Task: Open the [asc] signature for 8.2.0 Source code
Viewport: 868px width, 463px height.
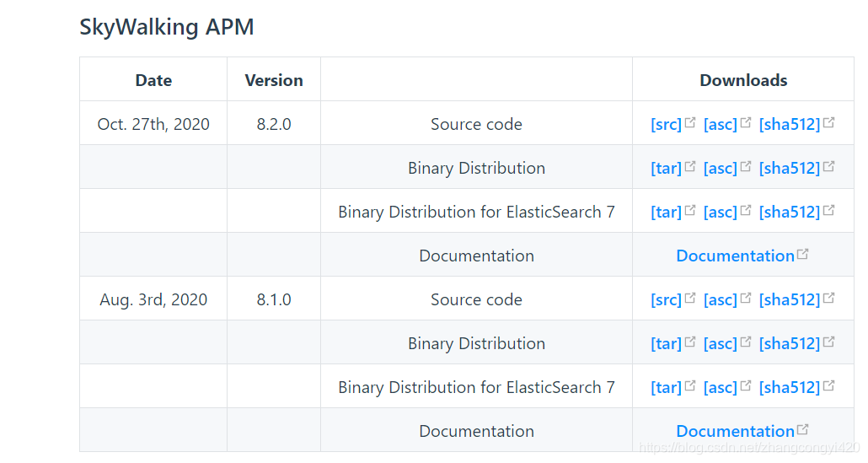Action: tap(721, 124)
